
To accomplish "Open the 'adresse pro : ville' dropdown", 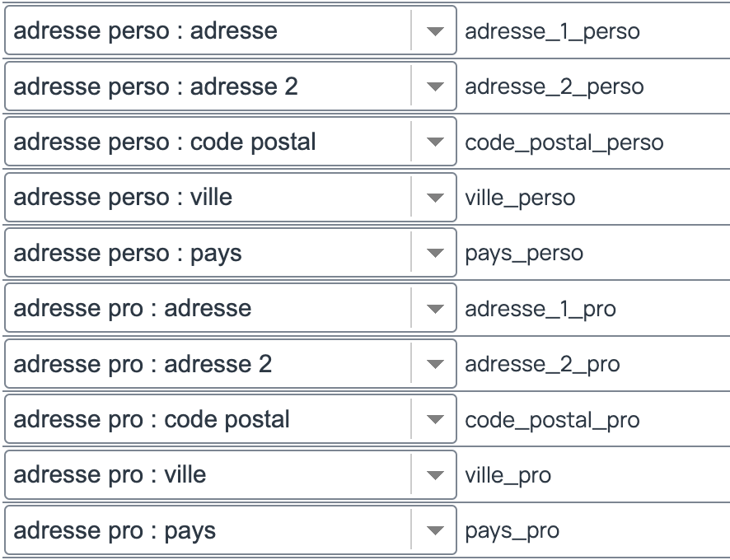I will click(x=231, y=475).
